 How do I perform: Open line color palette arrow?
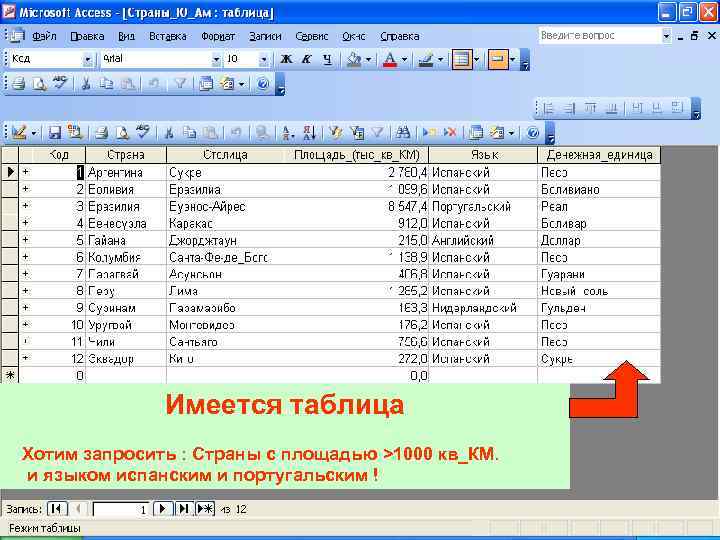coord(440,59)
